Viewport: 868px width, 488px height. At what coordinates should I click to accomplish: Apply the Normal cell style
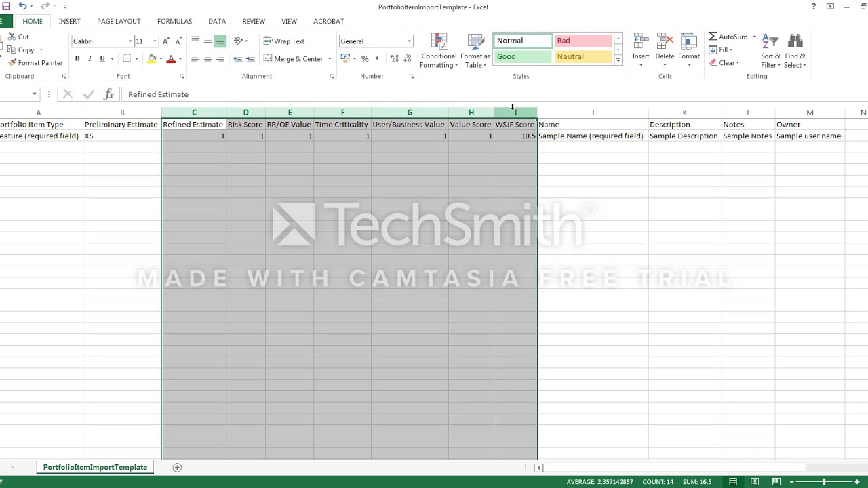point(523,41)
